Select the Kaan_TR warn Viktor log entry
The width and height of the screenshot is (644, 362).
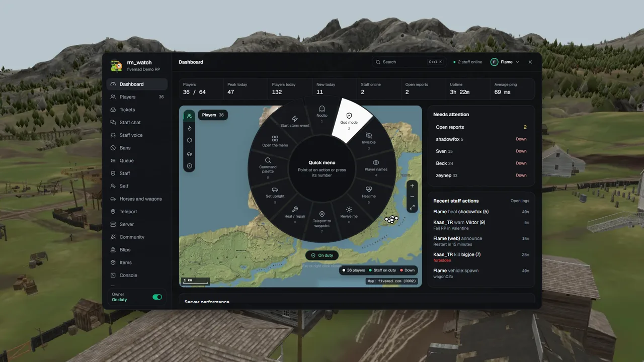point(481,225)
